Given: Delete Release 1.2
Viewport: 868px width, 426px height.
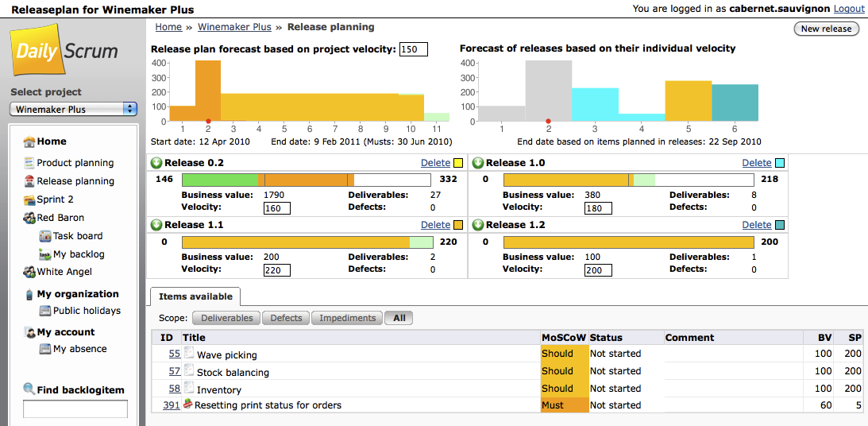Looking at the screenshot, I should pos(757,225).
